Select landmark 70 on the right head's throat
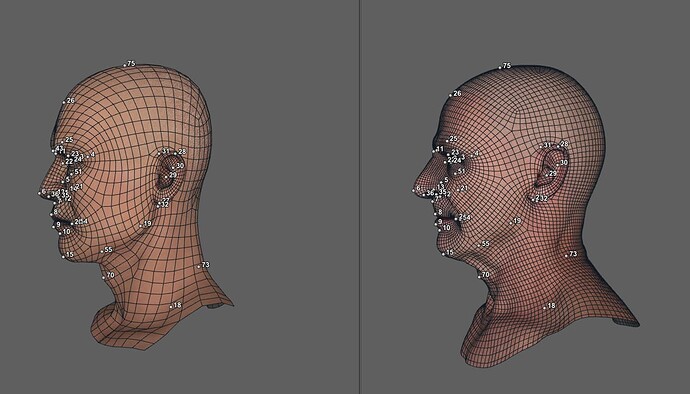690x394 pixels. coord(479,276)
